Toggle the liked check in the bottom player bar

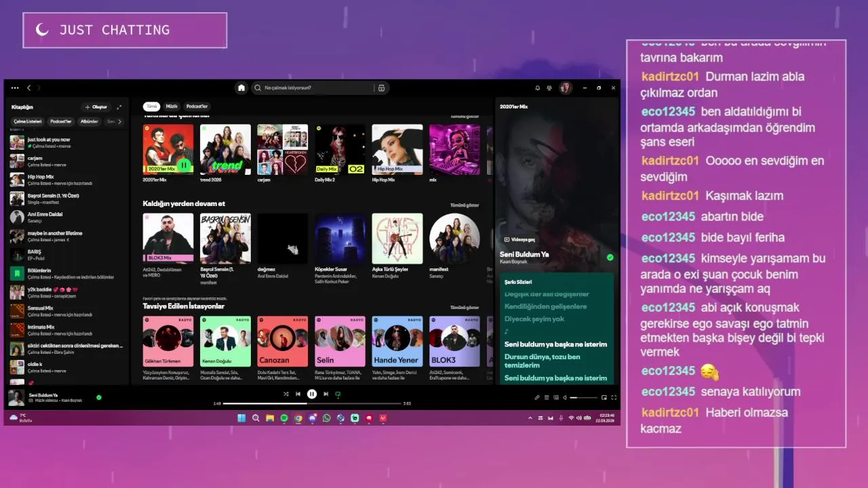pyautogui.click(x=99, y=397)
